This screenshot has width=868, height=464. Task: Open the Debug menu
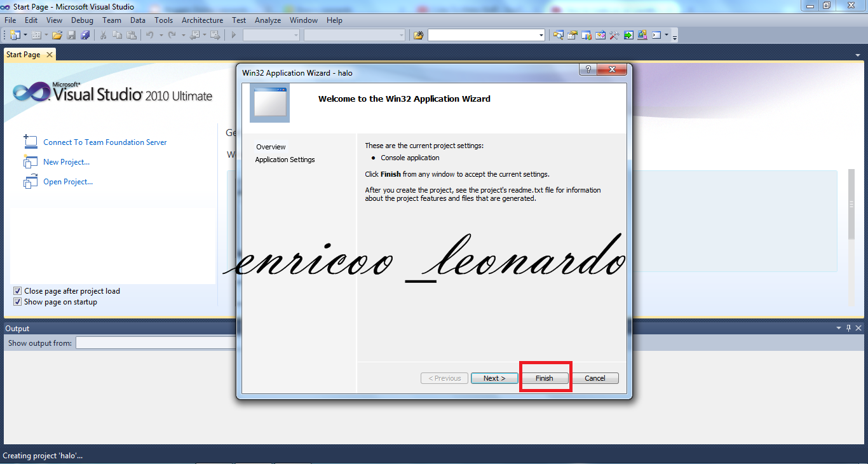tap(82, 20)
